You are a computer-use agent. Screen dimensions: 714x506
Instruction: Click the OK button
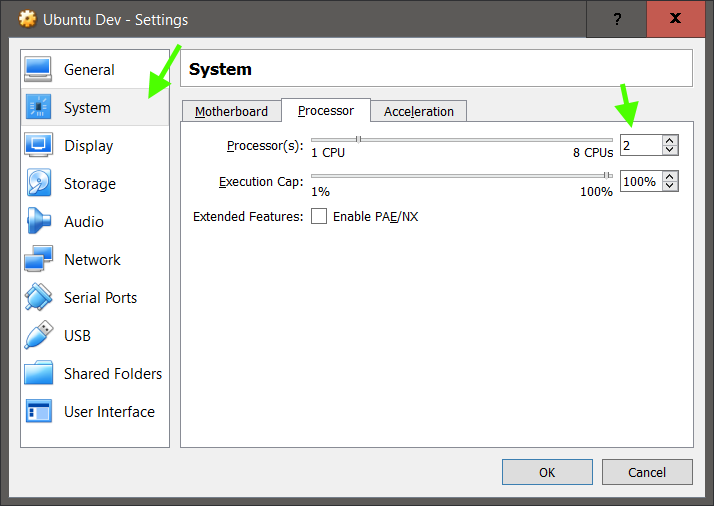coord(547,472)
